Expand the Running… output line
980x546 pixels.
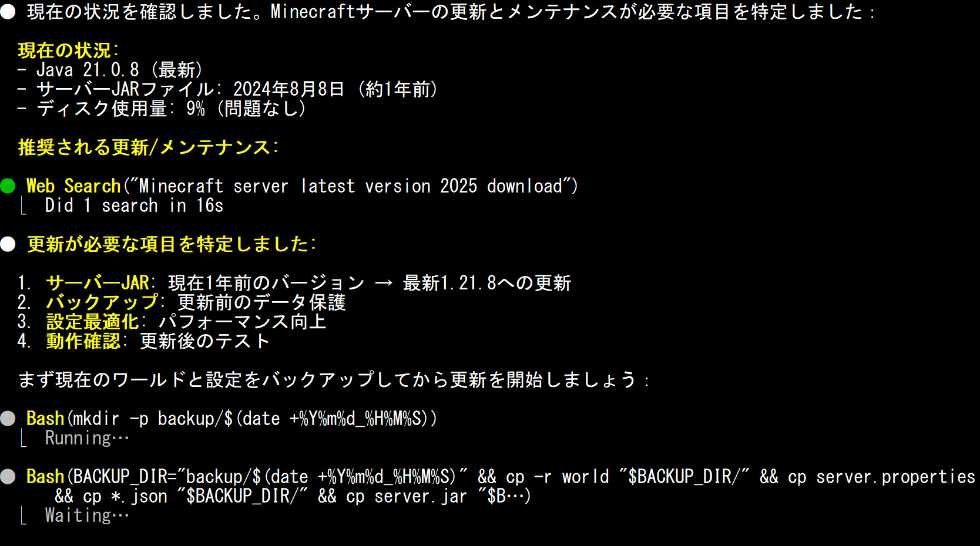click(87, 438)
